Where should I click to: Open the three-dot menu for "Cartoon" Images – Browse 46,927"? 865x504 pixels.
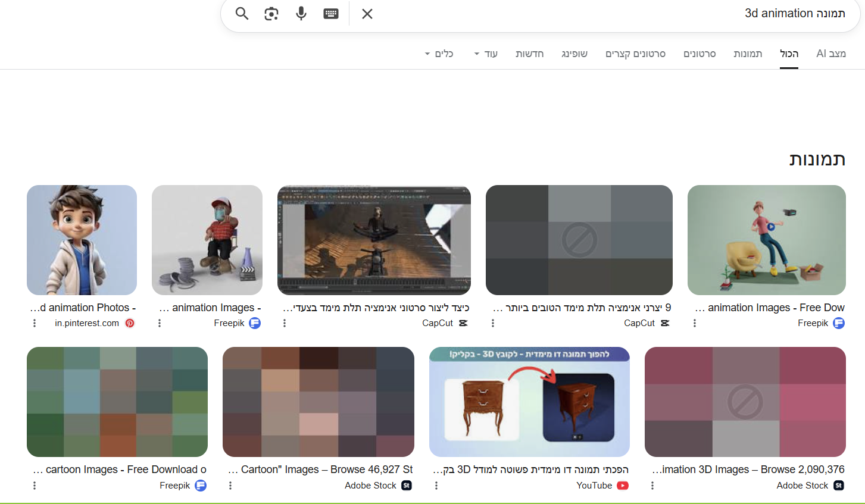(x=230, y=486)
